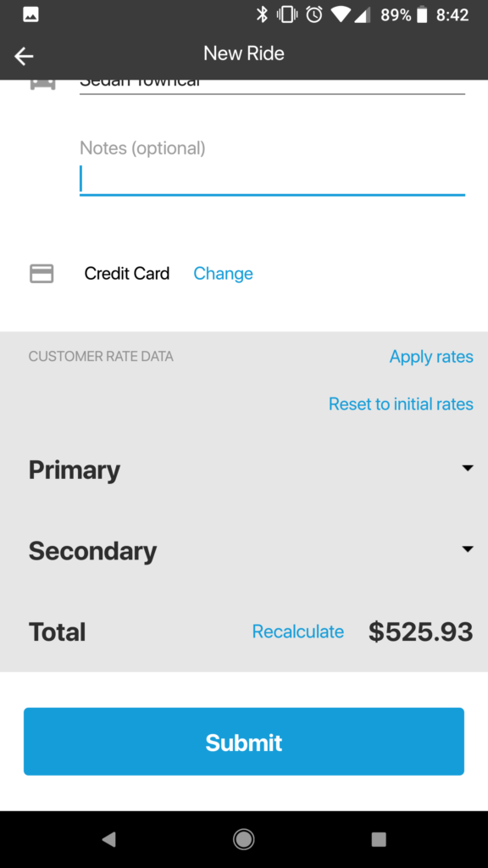
Task: Tap the back arrow icon
Action: [x=24, y=56]
